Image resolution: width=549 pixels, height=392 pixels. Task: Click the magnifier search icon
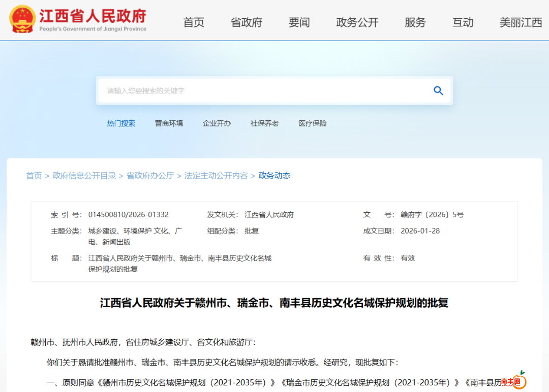click(438, 91)
